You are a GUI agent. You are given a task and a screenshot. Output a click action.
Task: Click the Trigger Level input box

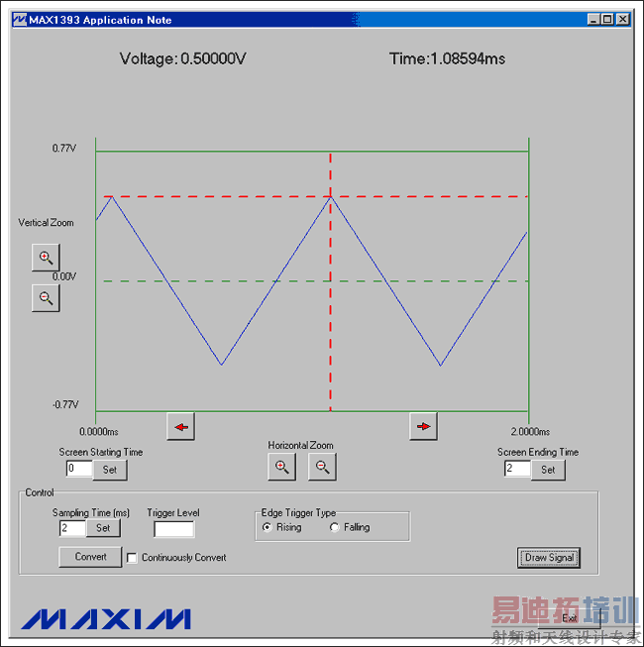pos(173,529)
